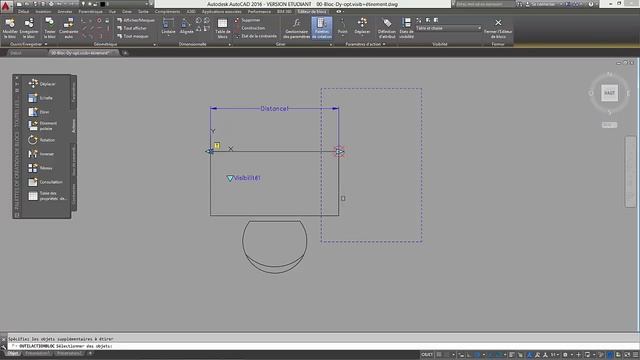Select Editeur de blocs ribbon tab
640x360 pixels.
click(312, 11)
